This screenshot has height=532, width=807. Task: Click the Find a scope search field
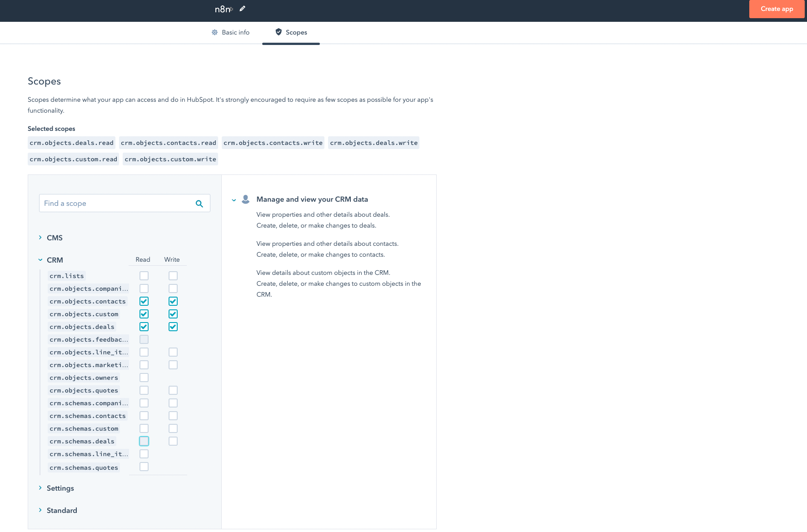(114, 203)
